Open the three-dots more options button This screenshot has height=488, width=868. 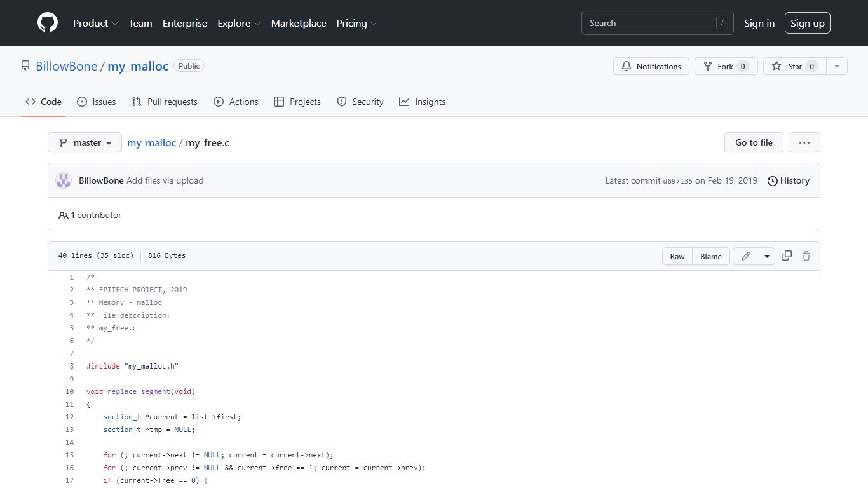click(804, 142)
